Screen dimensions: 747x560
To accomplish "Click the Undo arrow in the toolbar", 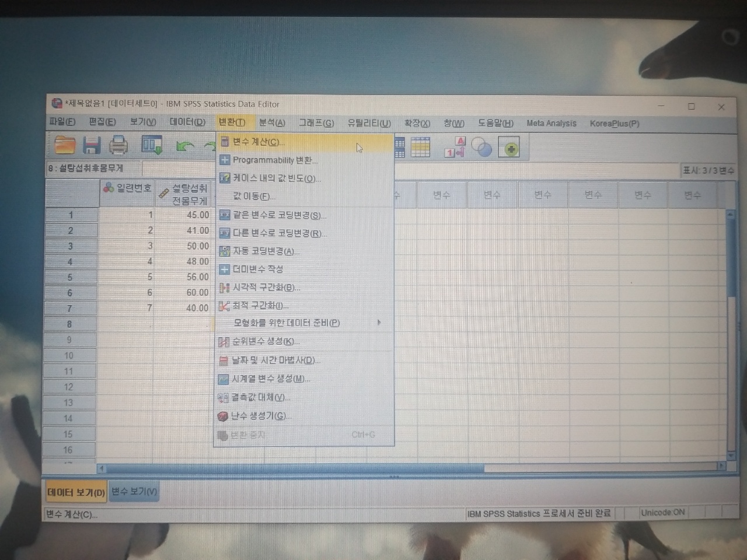I will coord(185,146).
